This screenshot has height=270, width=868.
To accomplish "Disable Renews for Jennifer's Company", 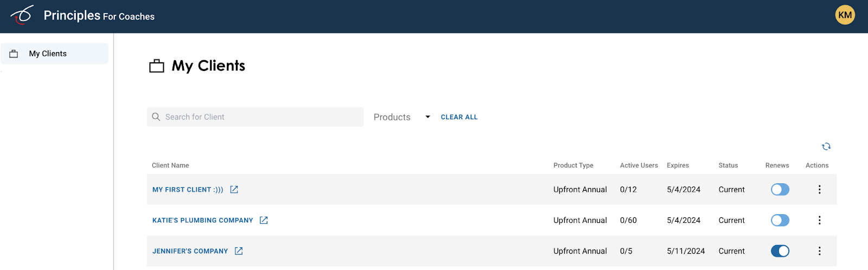I will (780, 251).
